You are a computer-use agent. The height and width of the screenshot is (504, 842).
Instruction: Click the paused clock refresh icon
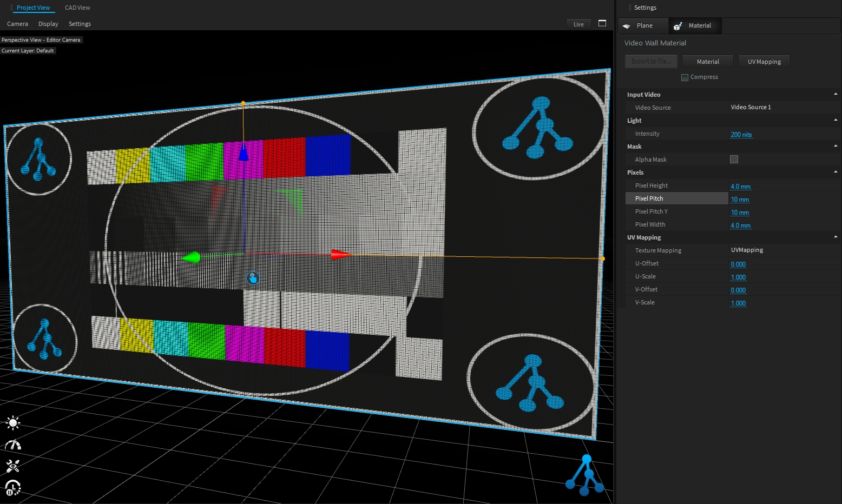[12, 488]
